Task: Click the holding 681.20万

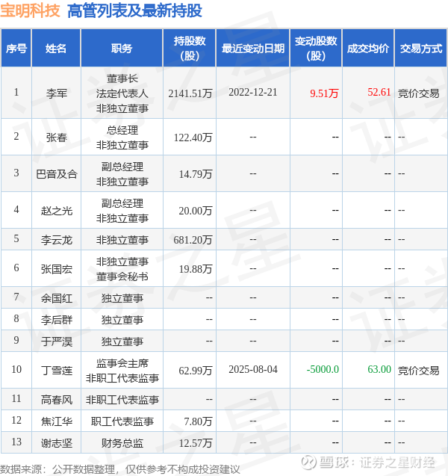Action: click(193, 240)
